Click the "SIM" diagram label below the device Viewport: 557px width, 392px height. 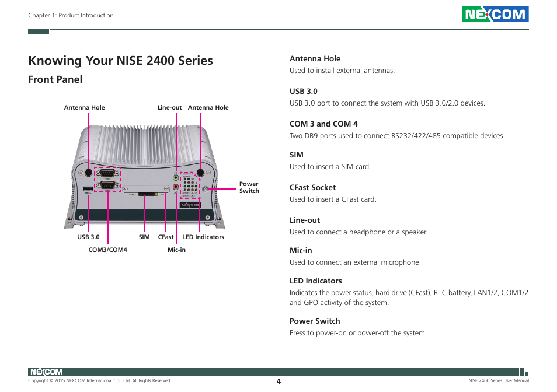pyautogui.click(x=144, y=237)
